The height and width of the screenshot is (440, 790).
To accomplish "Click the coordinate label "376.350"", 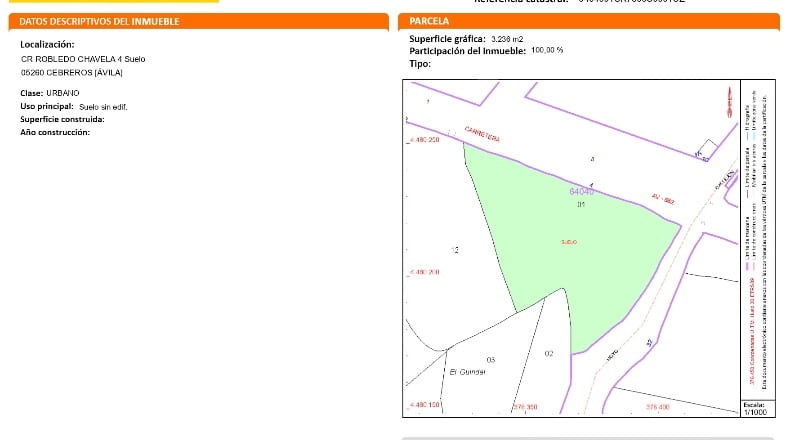I will [525, 407].
